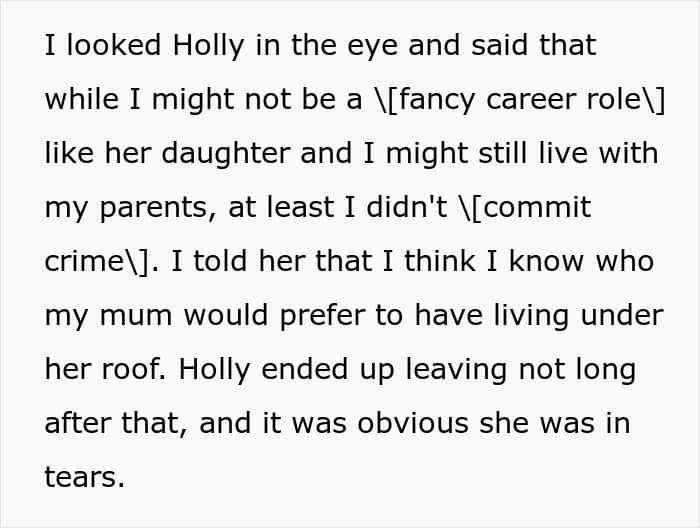Click the word "ended" in seventh line
Image resolution: width=700 pixels, height=528 pixels.
tap(304, 369)
